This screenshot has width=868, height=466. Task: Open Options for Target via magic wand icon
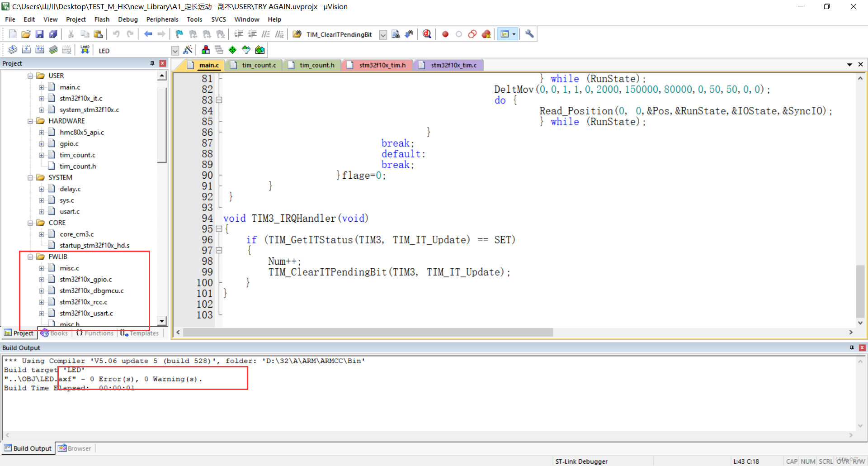click(x=188, y=50)
